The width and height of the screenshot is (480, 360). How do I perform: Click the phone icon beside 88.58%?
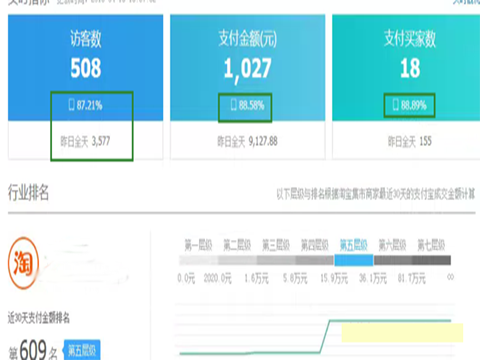[234, 105]
